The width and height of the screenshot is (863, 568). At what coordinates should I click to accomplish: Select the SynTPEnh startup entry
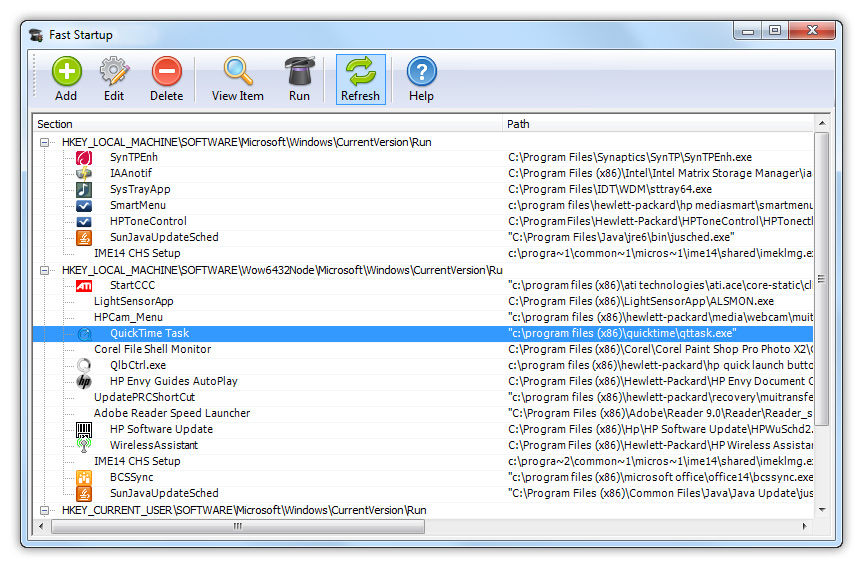coord(133,157)
